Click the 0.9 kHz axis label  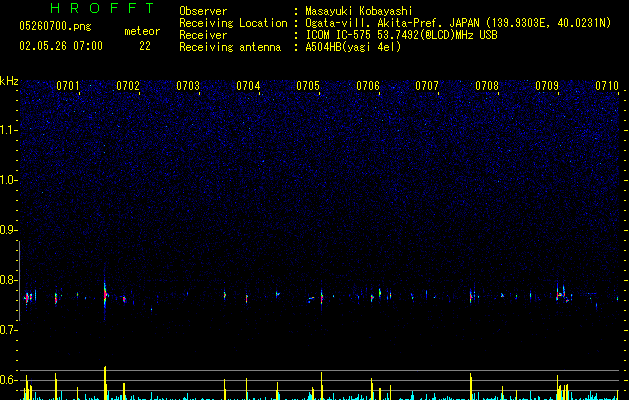(x=9, y=230)
